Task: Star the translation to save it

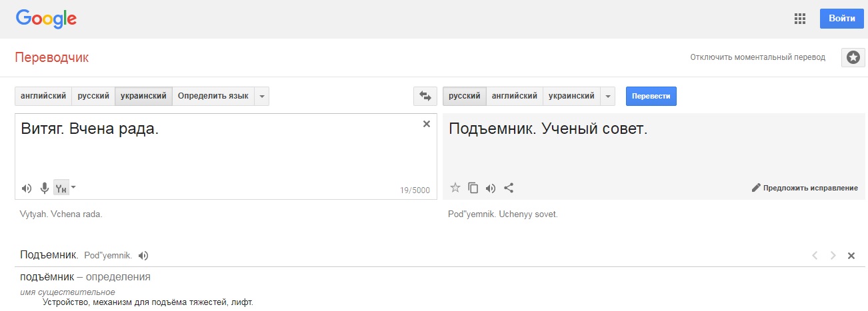Action: pyautogui.click(x=455, y=188)
